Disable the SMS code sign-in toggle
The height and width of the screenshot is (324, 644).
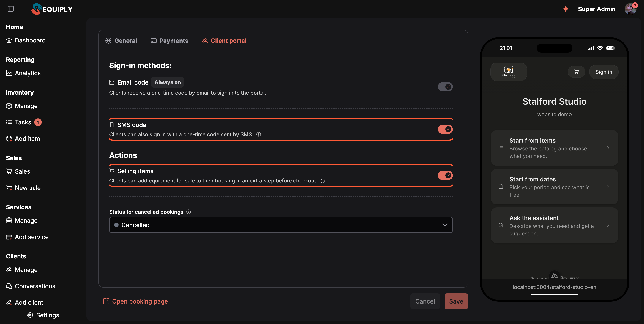[x=445, y=129]
